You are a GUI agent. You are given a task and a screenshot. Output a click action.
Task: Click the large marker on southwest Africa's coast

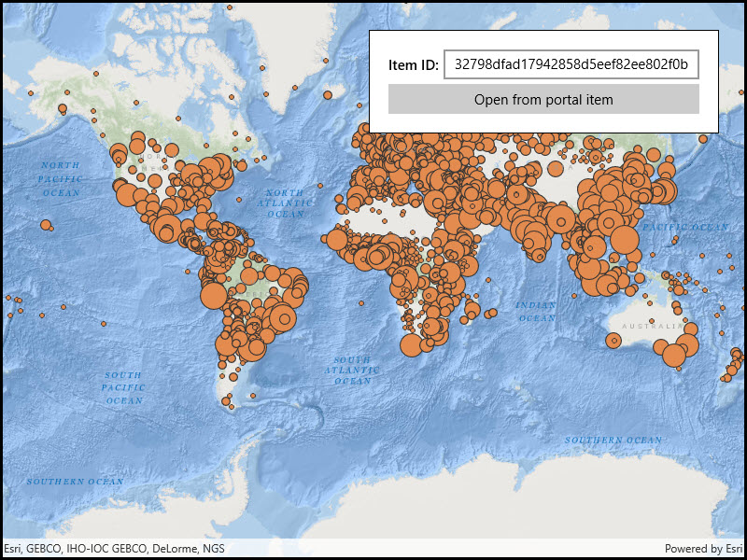411,345
